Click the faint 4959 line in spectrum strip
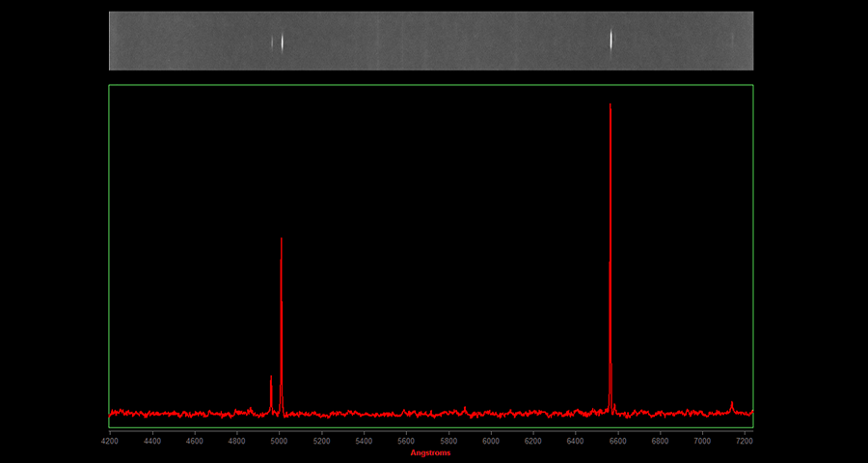Viewport: 868px width, 463px height. (272, 41)
